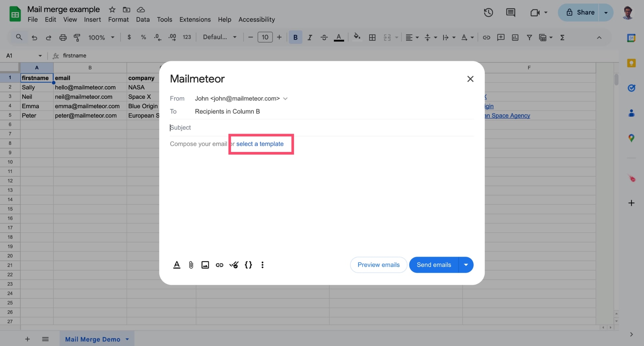Open Google Maps in side panel
The height and width of the screenshot is (346, 644).
[x=631, y=138]
